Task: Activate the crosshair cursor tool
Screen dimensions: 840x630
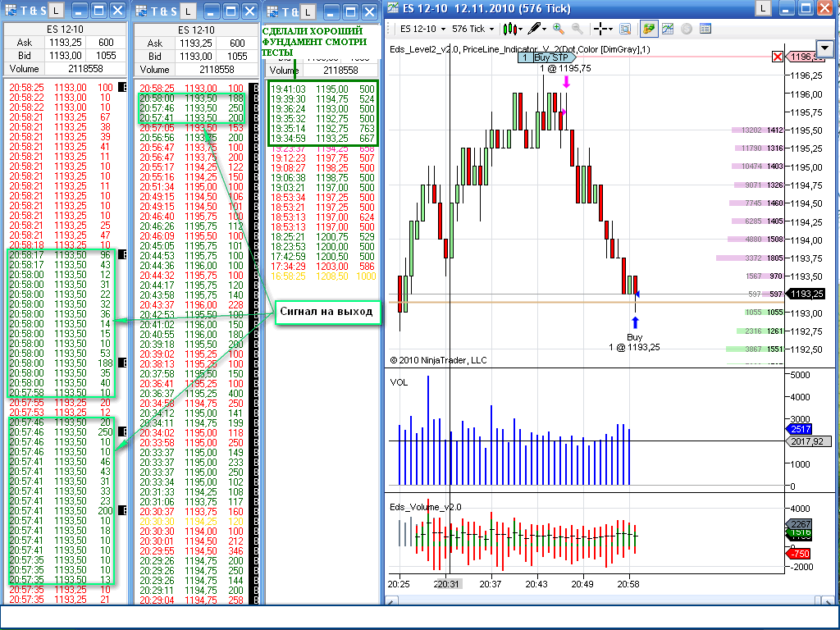Action: coord(601,29)
